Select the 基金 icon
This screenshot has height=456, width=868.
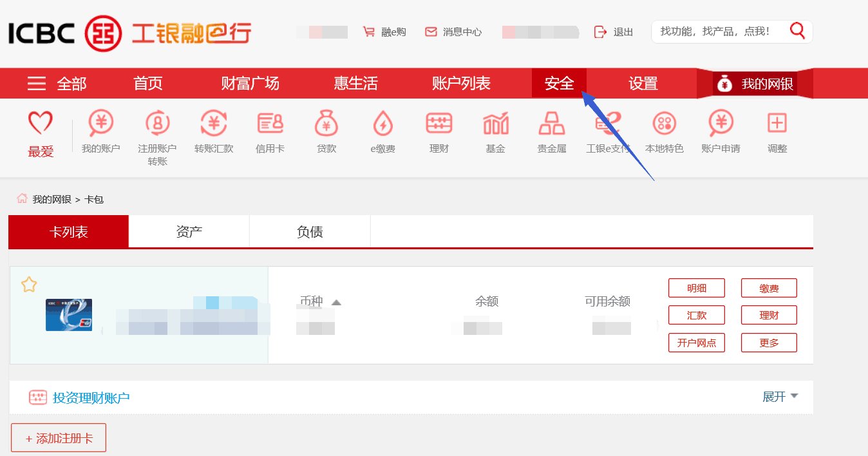coord(495,132)
